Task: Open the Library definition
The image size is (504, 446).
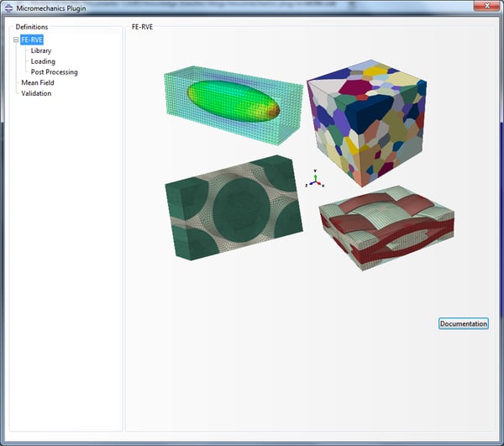Action: pyautogui.click(x=41, y=50)
